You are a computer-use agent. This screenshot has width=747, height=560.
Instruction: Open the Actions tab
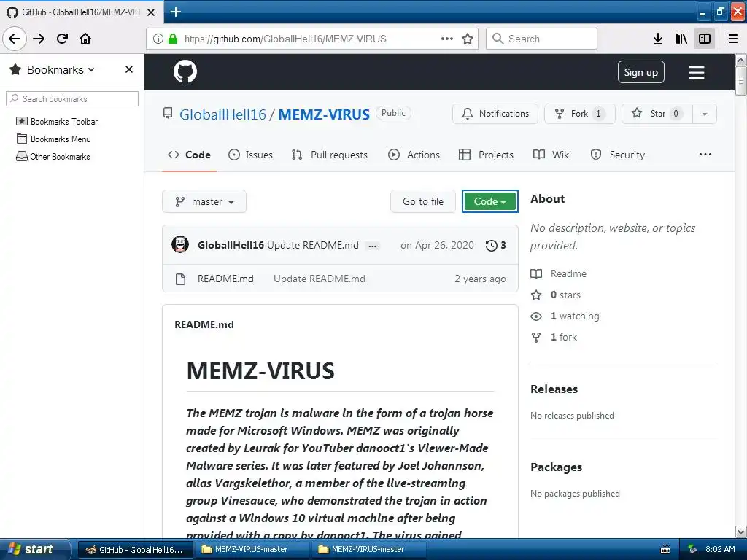414,155
